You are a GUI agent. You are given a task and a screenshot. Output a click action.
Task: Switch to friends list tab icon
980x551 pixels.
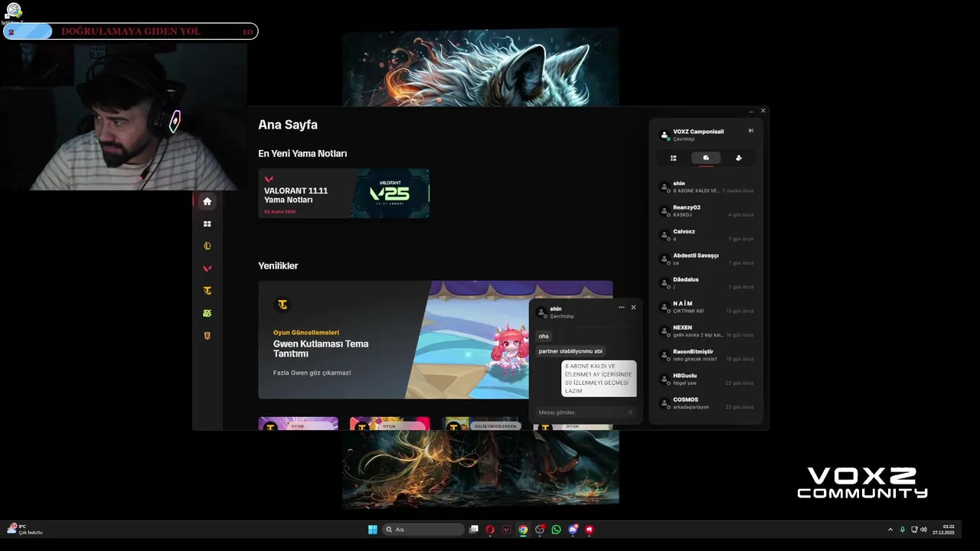click(x=674, y=158)
